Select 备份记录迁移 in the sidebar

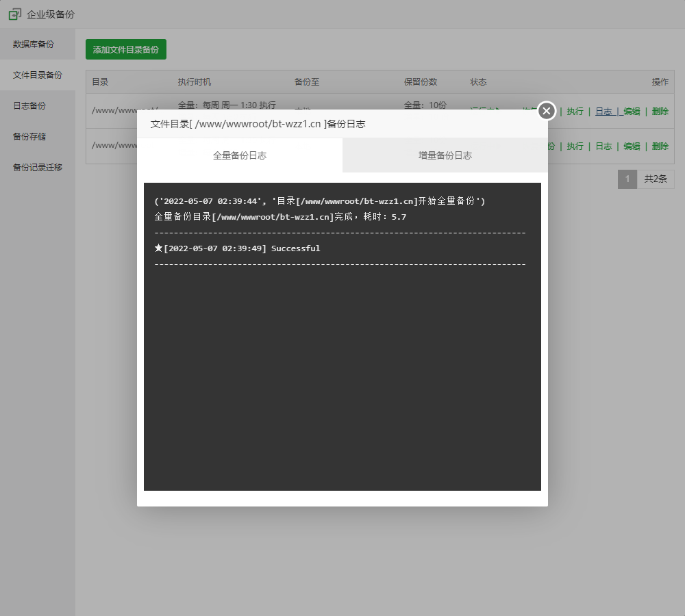(38, 167)
